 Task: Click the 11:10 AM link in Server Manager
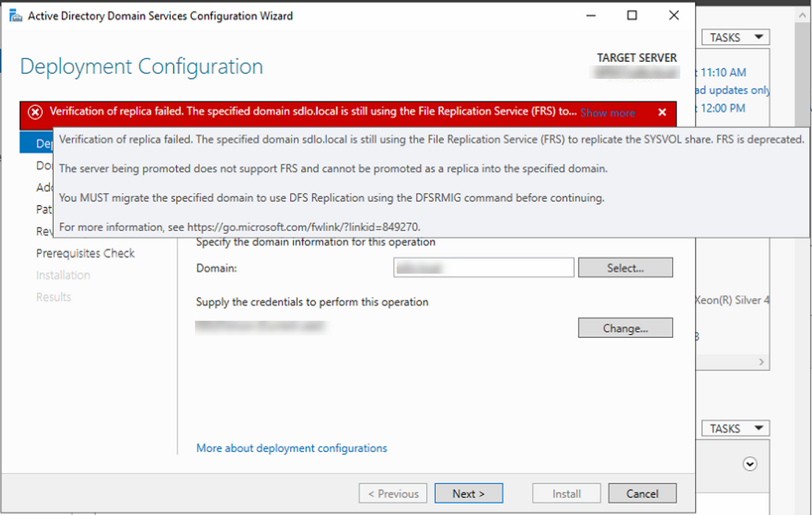(x=723, y=72)
